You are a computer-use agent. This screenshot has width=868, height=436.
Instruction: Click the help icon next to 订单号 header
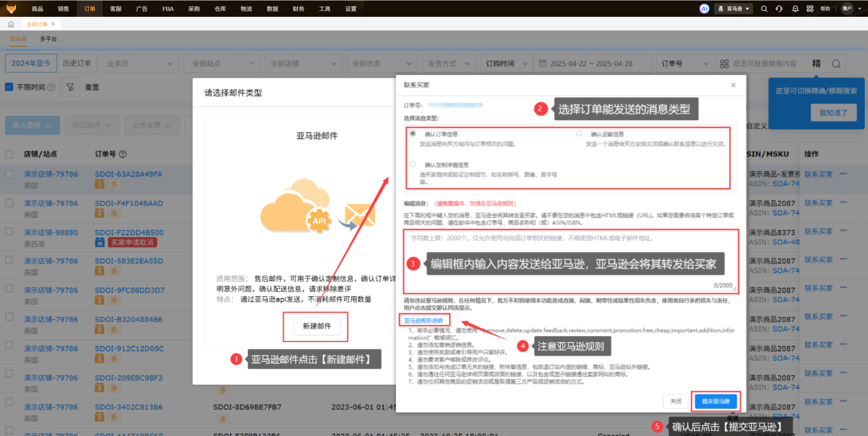pos(123,154)
